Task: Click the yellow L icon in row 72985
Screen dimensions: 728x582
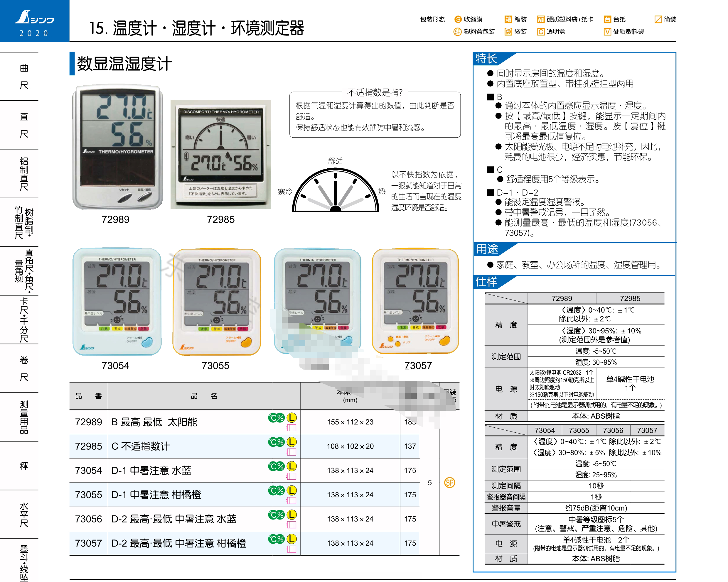Action: click(x=291, y=442)
